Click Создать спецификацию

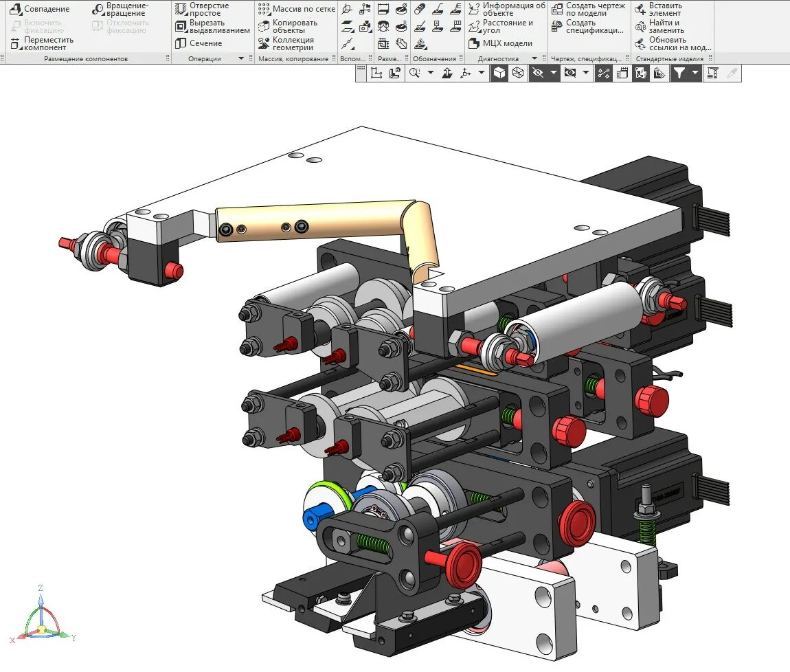(x=587, y=26)
